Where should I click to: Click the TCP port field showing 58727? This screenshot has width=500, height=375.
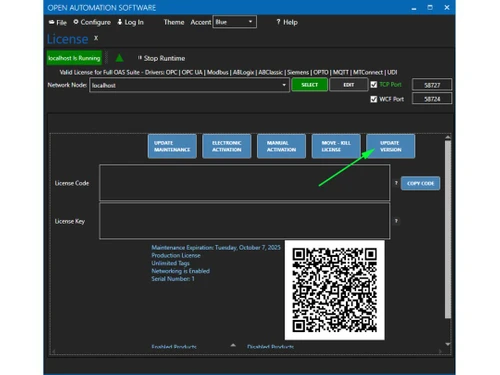432,85
